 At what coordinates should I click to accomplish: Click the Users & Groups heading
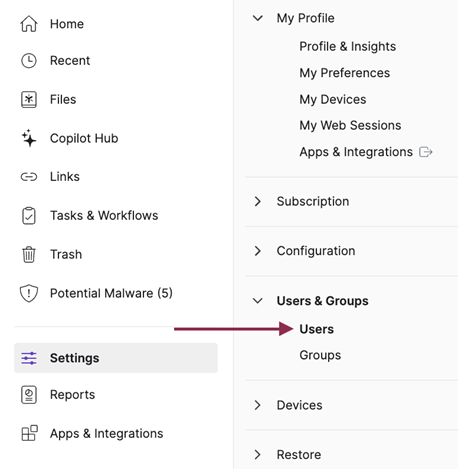coord(322,301)
